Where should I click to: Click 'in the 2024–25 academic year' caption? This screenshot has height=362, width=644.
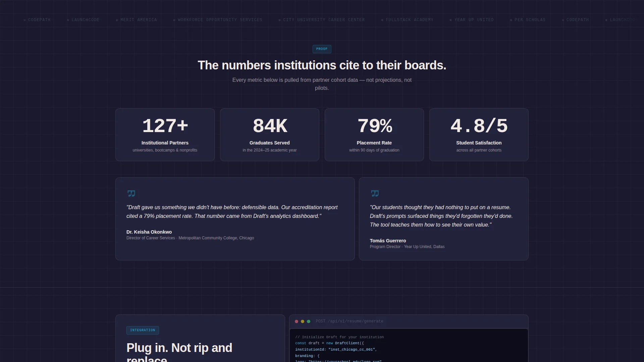[270, 150]
